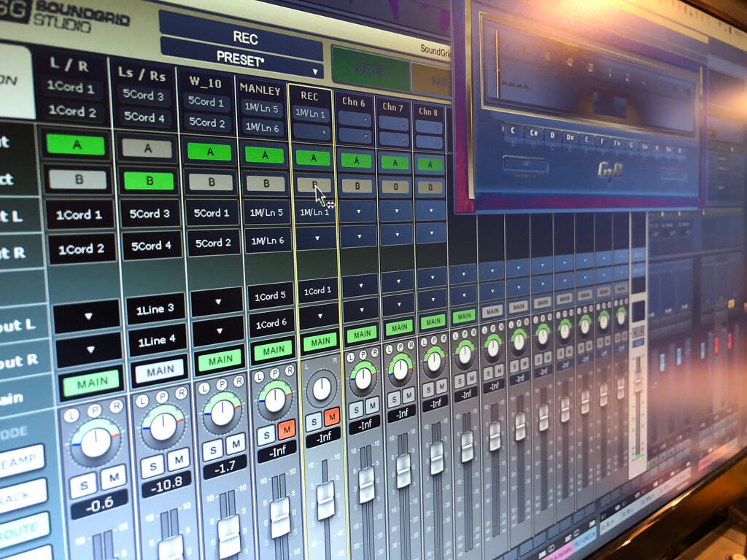The image size is (747, 560).
Task: Select the Ls / Rs channel header
Action: pos(142,74)
